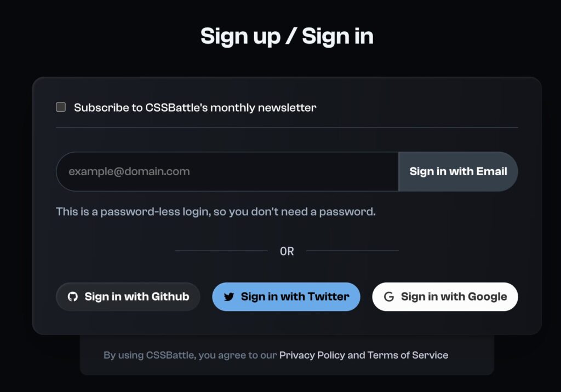Click the Google G logo icon

[x=389, y=297]
